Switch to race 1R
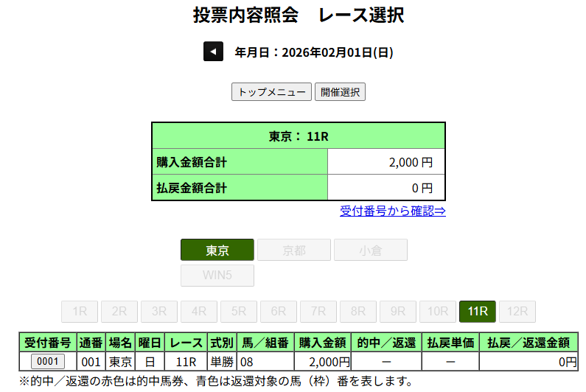586x392 pixels. (x=80, y=312)
